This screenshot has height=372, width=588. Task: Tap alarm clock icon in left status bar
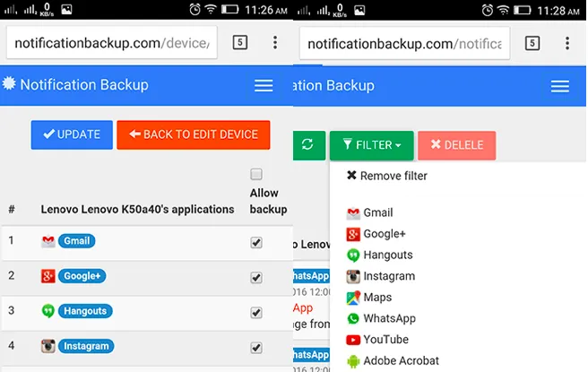click(195, 9)
